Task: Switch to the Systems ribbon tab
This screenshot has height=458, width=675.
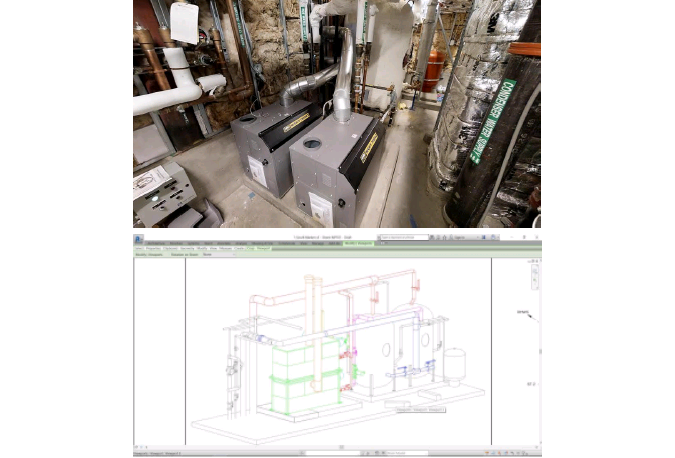Action: (x=193, y=243)
